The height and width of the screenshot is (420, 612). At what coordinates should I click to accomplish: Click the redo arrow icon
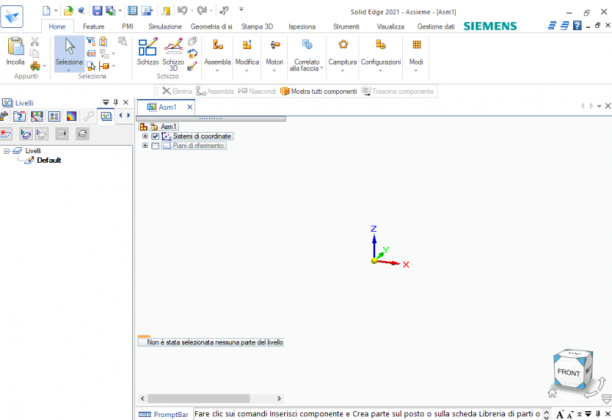pyautogui.click(x=202, y=11)
